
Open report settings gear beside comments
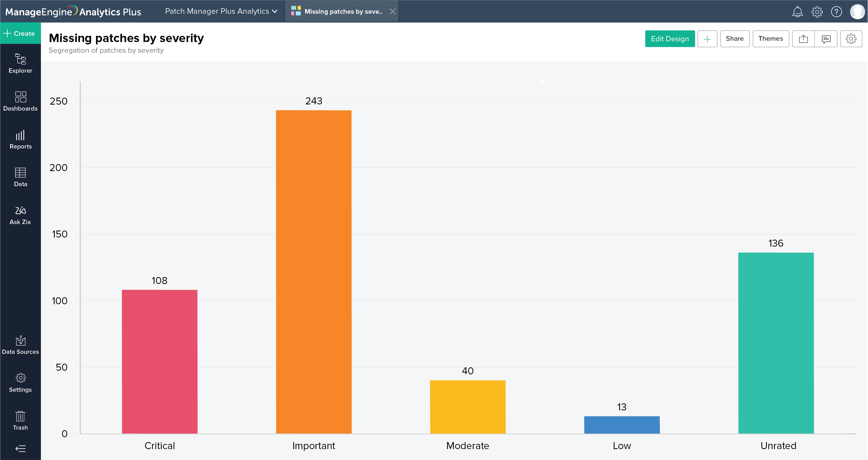point(851,39)
